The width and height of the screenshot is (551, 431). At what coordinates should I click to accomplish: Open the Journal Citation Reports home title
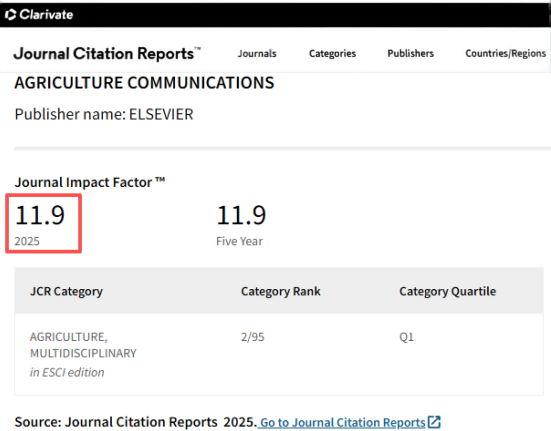[x=107, y=54]
